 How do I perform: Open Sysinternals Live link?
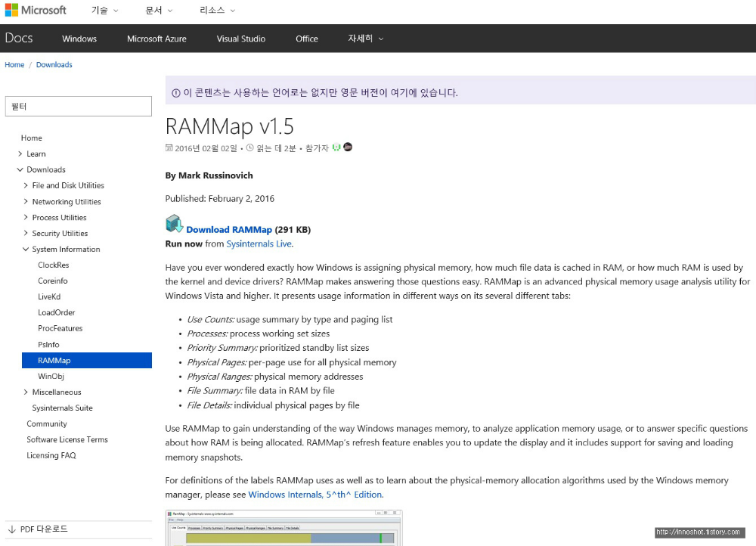click(x=259, y=244)
